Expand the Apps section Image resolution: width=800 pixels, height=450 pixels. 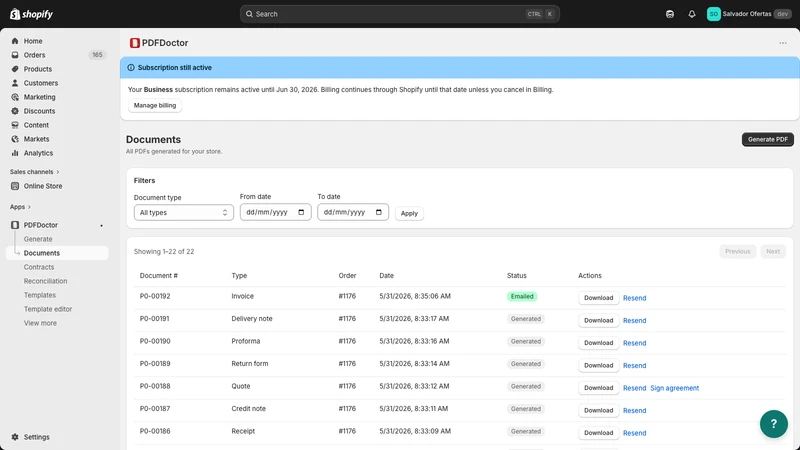coord(20,207)
